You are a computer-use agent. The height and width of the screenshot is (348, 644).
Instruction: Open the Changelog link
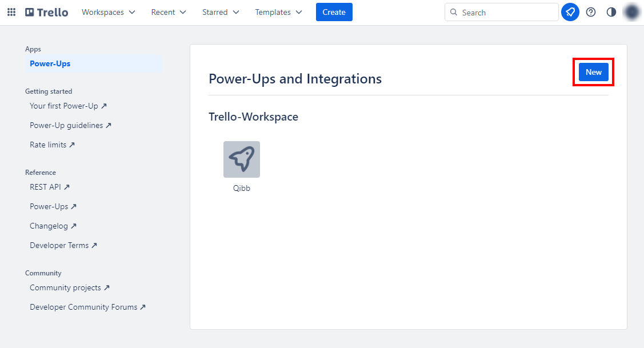(x=53, y=226)
